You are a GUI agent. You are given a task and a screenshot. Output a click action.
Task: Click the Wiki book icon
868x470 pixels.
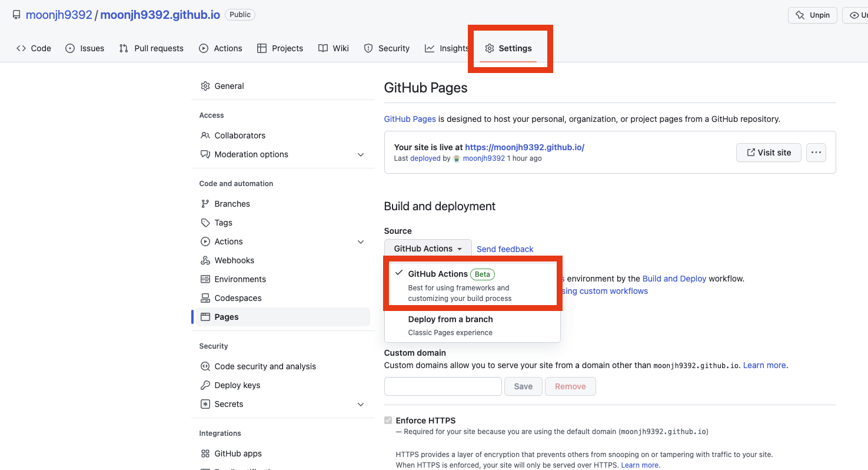pyautogui.click(x=323, y=48)
